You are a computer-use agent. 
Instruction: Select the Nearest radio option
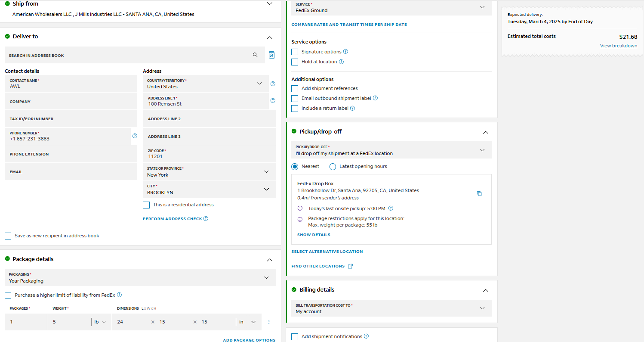point(295,167)
